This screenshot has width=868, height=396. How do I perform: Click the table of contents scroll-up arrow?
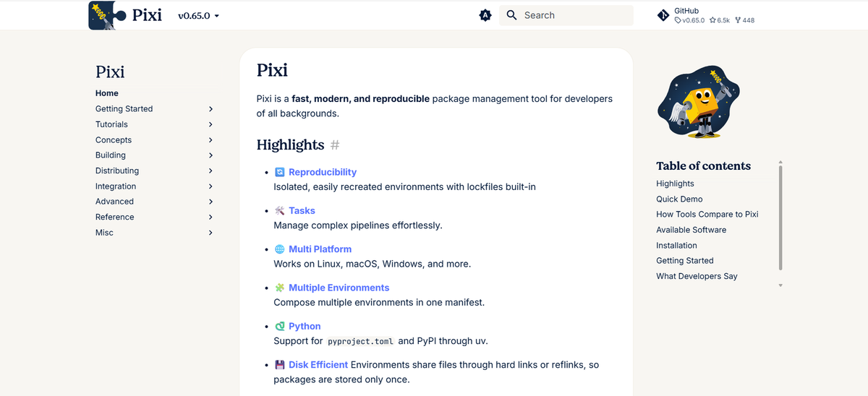[780, 162]
